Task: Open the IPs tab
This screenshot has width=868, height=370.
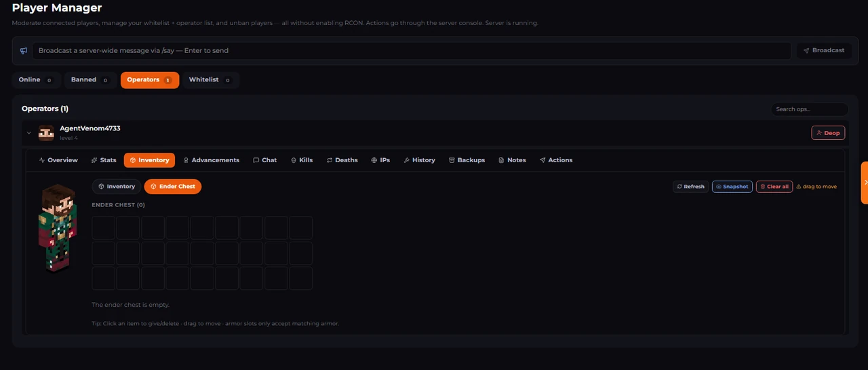Action: (380, 160)
